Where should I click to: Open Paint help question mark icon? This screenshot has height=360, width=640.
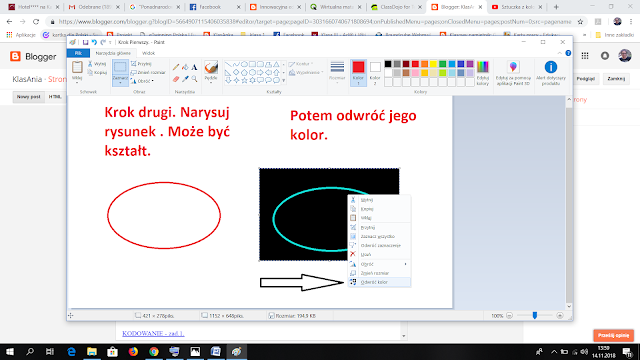pyautogui.click(x=568, y=53)
